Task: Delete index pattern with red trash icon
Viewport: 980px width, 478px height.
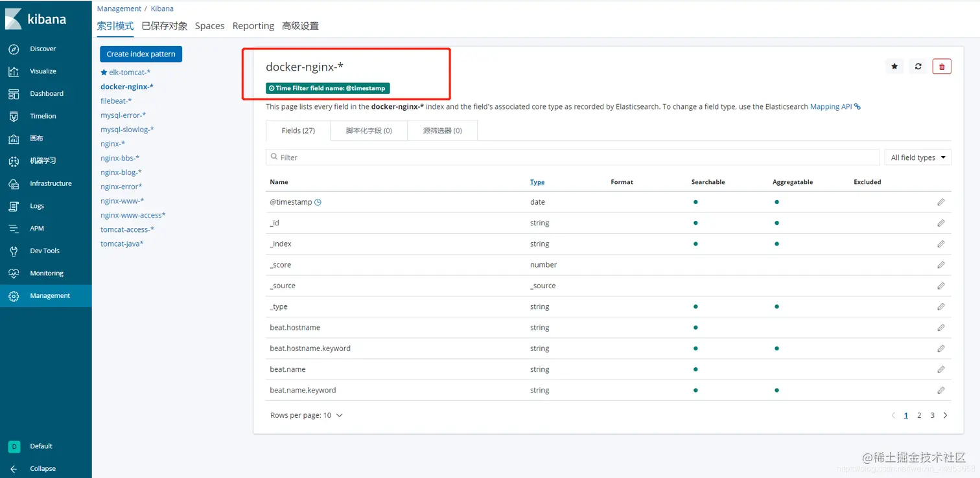Action: point(942,66)
